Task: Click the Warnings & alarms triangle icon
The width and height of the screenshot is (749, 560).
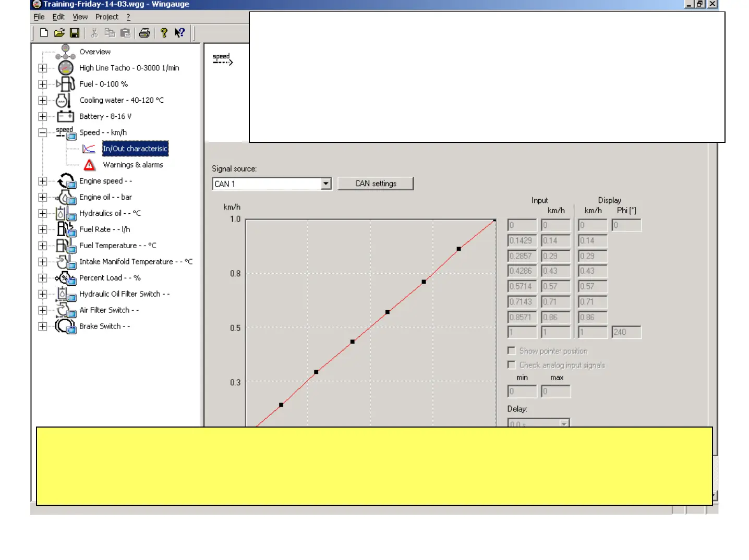Action: 89,165
